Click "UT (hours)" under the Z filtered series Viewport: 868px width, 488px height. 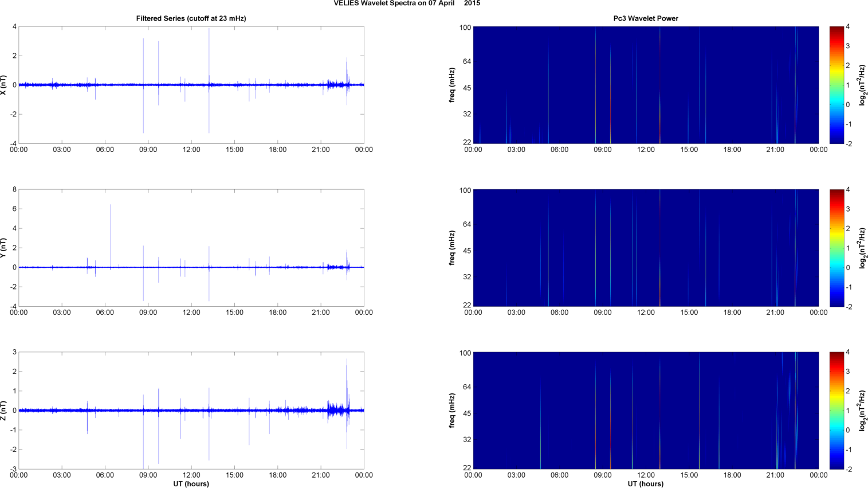(x=191, y=484)
